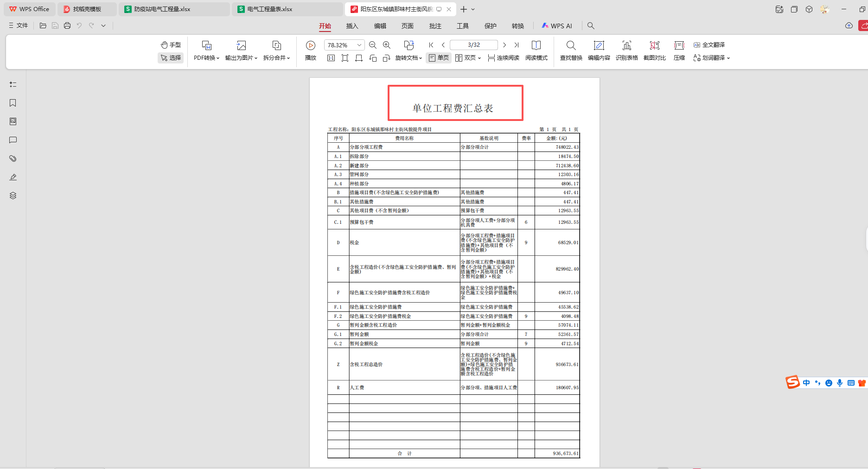
Task: Open 查找替换 find and replace
Action: click(571, 51)
